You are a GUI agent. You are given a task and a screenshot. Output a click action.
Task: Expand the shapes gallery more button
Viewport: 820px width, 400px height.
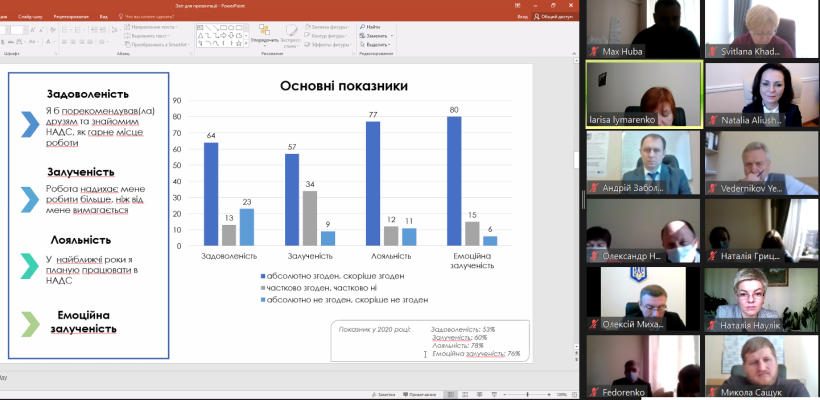[x=246, y=43]
